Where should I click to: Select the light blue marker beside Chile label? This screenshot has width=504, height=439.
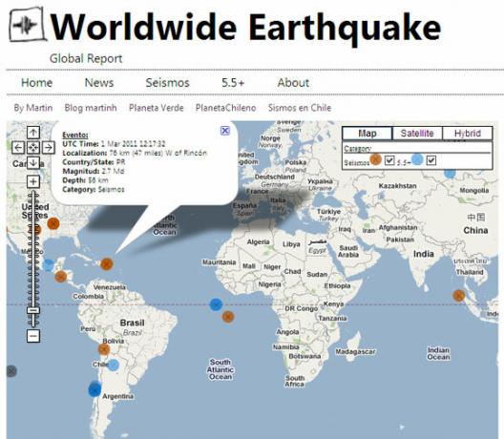[114, 366]
